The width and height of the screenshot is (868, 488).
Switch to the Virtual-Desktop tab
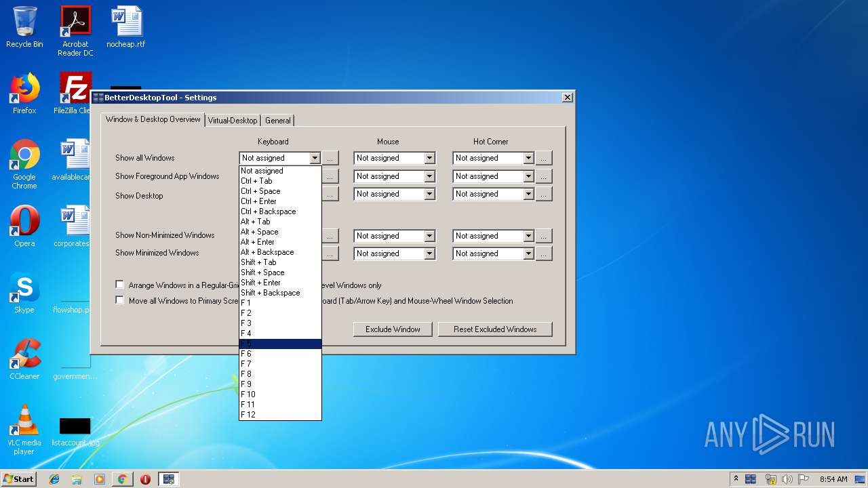[x=233, y=121]
